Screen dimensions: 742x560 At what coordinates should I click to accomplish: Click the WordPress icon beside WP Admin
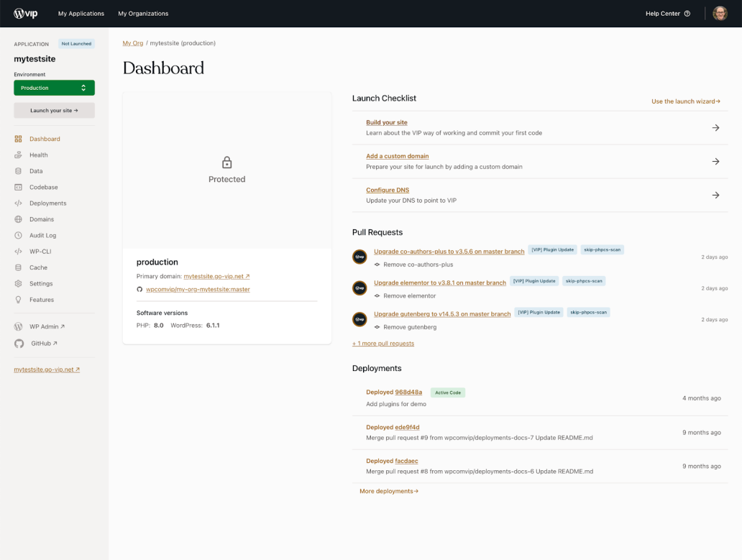[x=19, y=326]
